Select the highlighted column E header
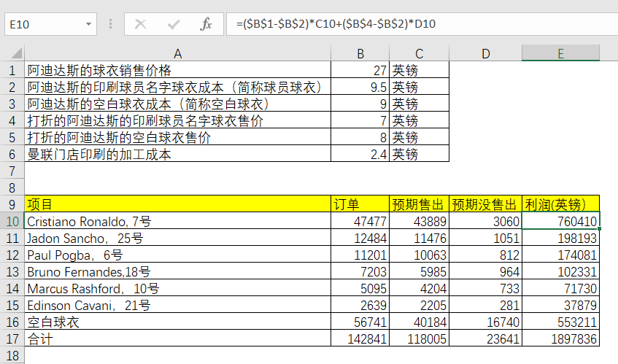 click(560, 53)
